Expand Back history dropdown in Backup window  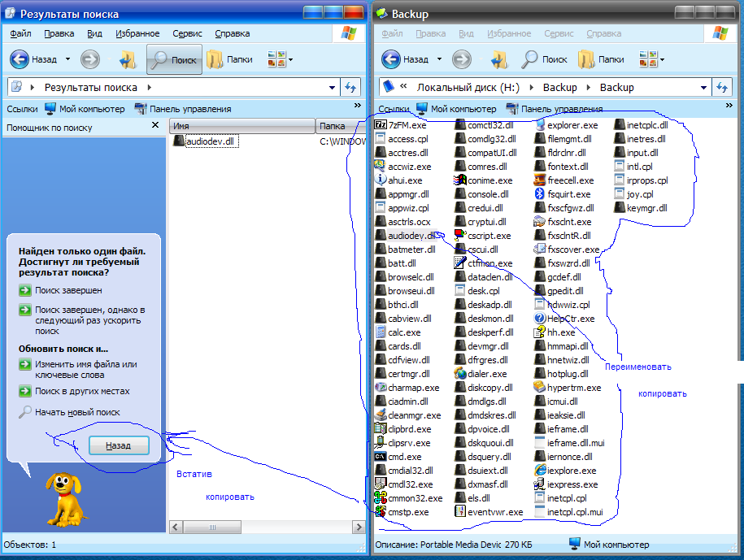pyautogui.click(x=439, y=59)
